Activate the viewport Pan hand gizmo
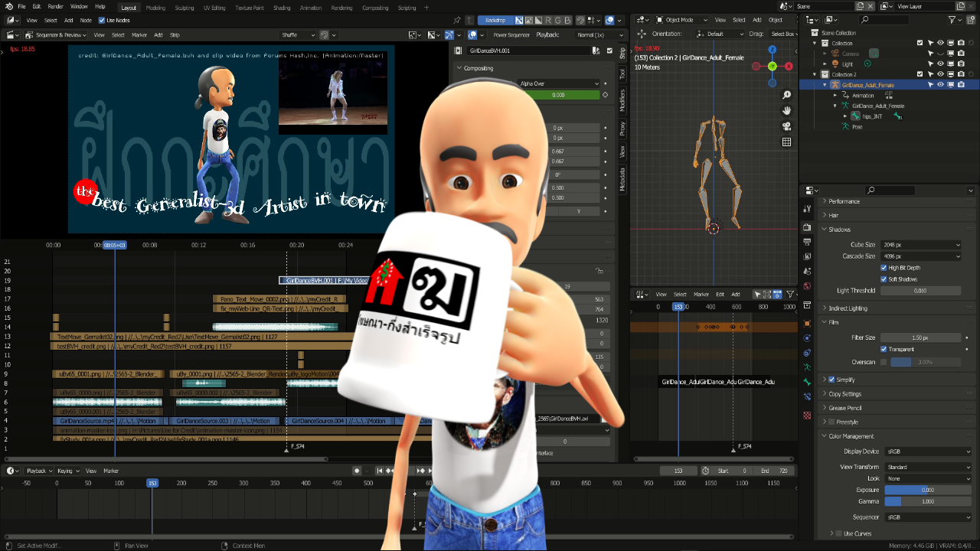 point(786,111)
